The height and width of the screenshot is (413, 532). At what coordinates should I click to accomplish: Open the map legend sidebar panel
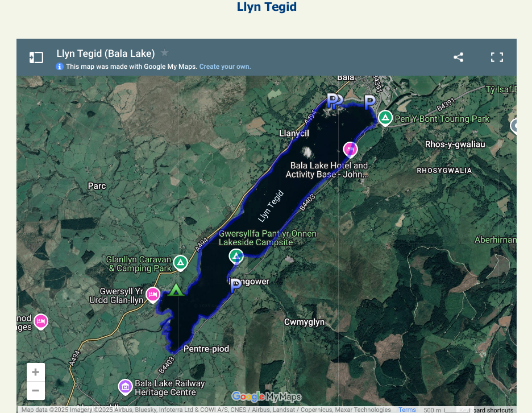pos(36,57)
